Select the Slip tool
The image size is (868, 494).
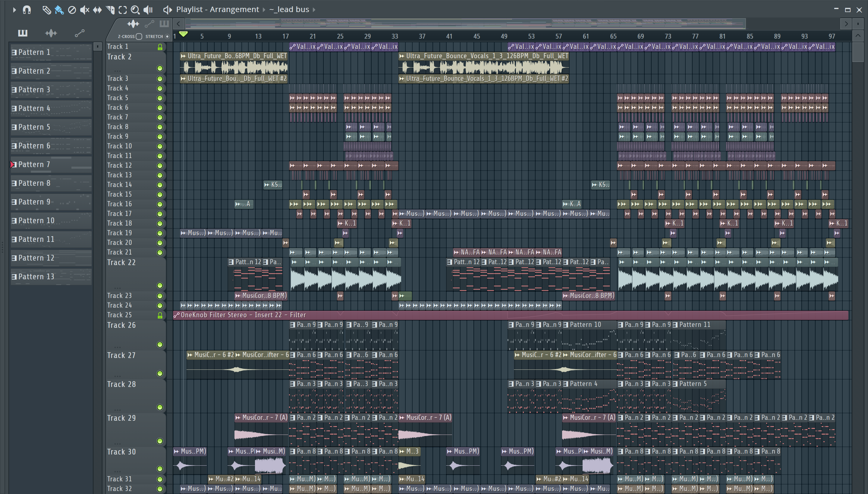tap(97, 10)
